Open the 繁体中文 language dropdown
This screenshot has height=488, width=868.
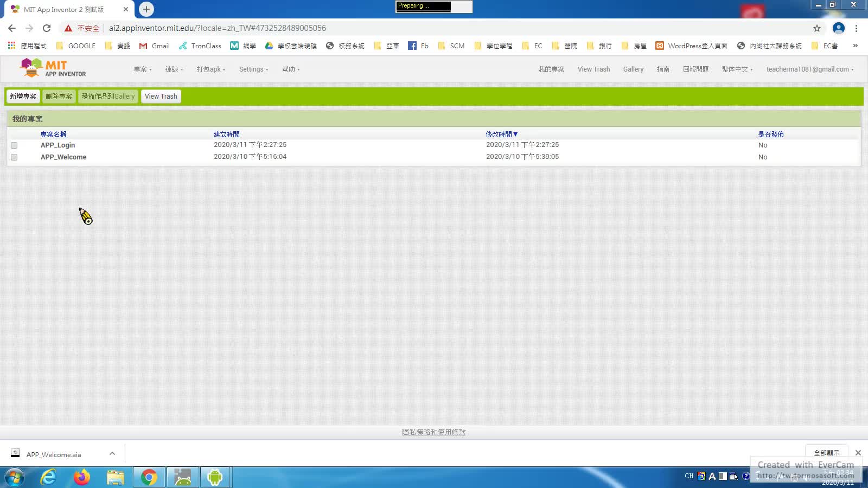[737, 69]
